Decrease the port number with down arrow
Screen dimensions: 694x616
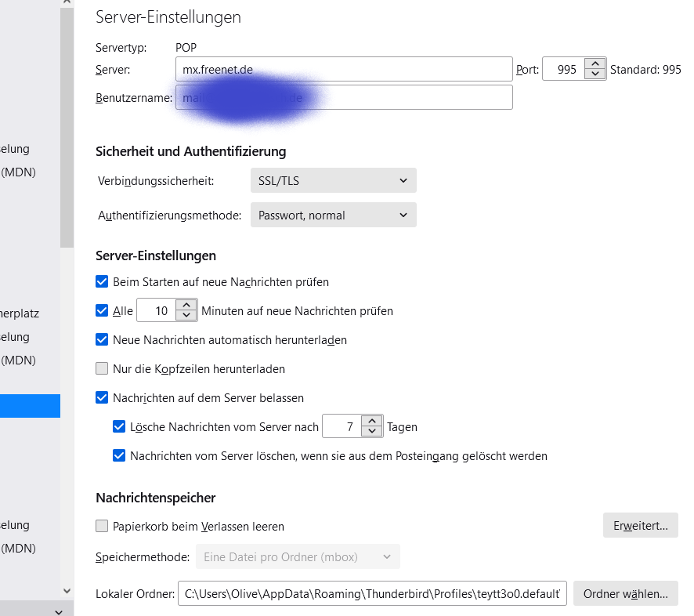coord(595,74)
